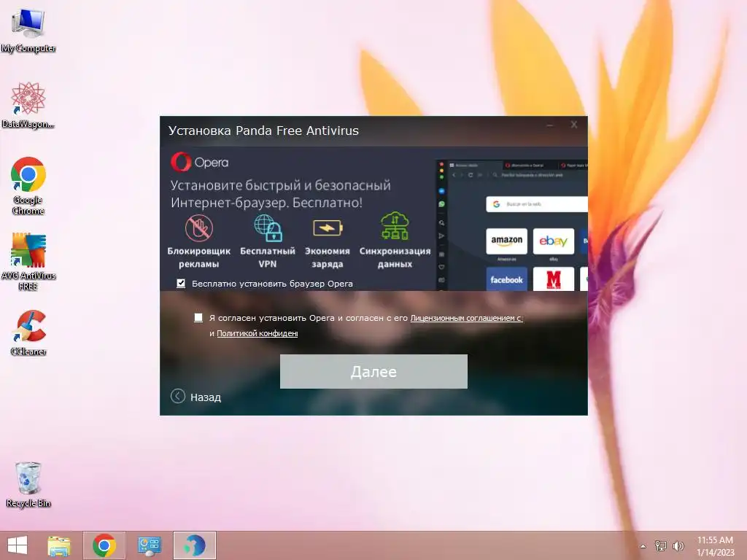Open the My Computer desktop icon
Viewport: 747px width, 560px height.
point(28,31)
